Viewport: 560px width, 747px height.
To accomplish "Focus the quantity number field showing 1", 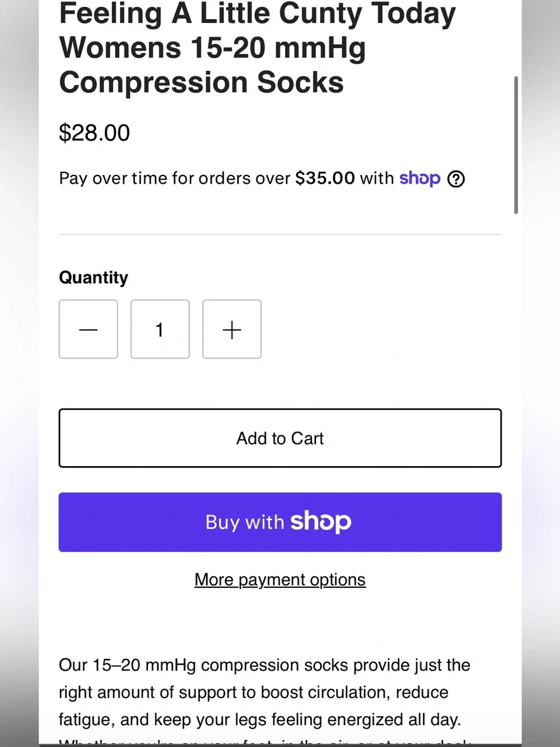I will coord(160,329).
